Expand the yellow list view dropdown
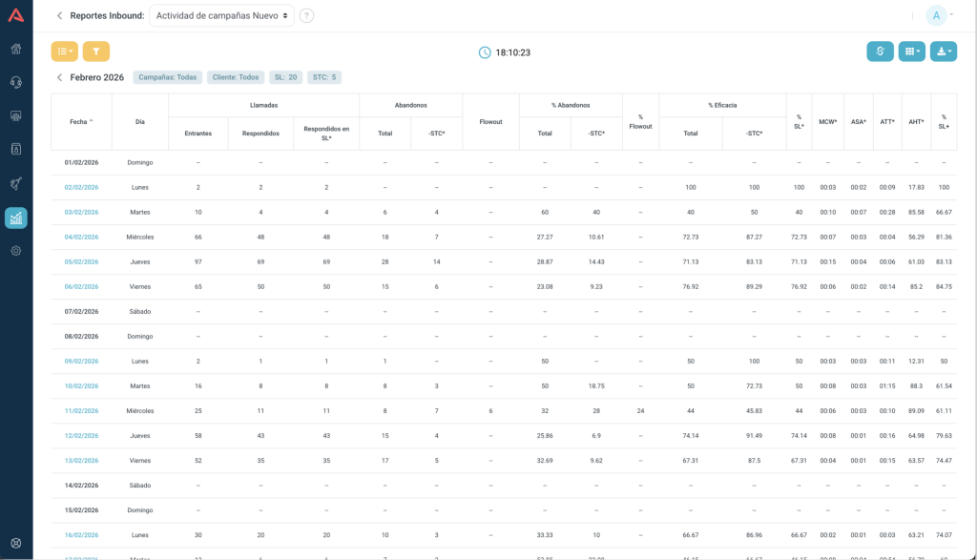The height and width of the screenshot is (560, 977). 65,52
